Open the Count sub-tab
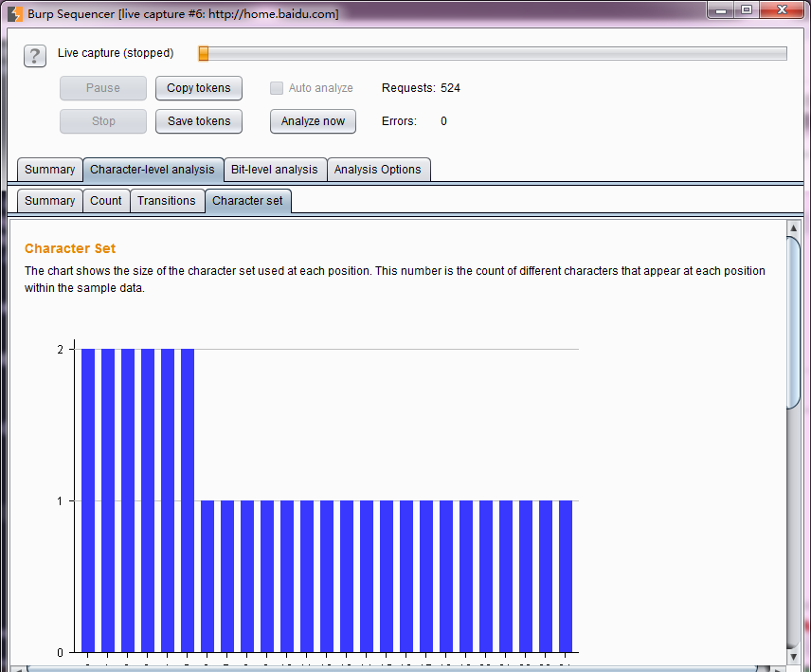811x672 pixels. (106, 201)
